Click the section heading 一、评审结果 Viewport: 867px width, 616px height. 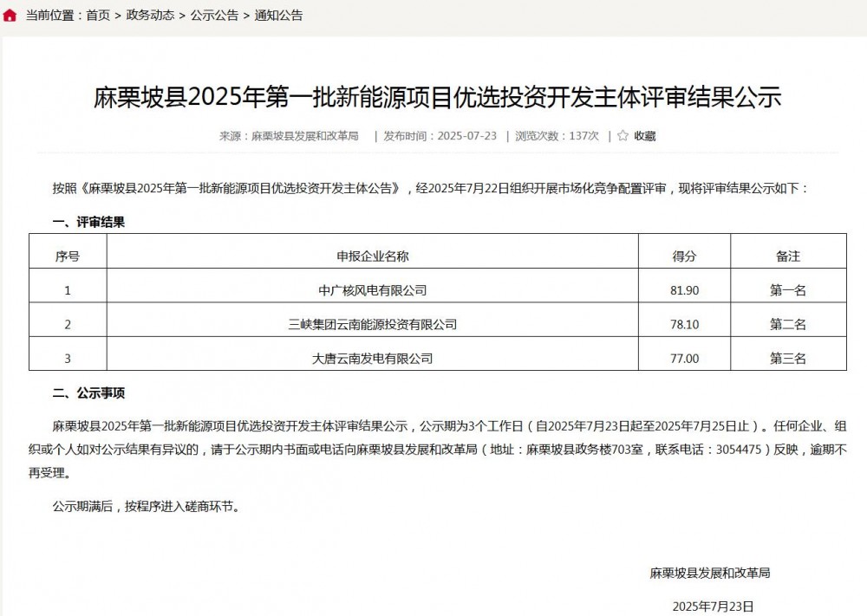click(x=88, y=222)
